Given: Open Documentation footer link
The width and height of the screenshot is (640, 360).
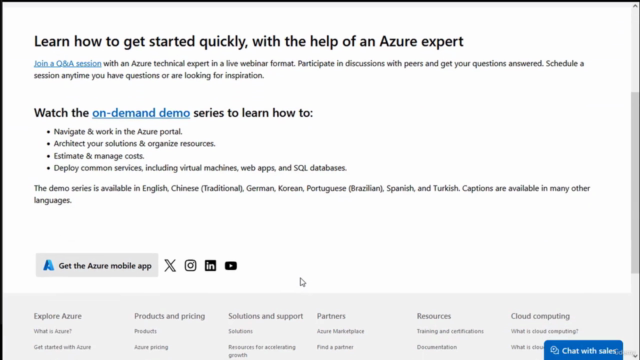Looking at the screenshot, I should 437,347.
